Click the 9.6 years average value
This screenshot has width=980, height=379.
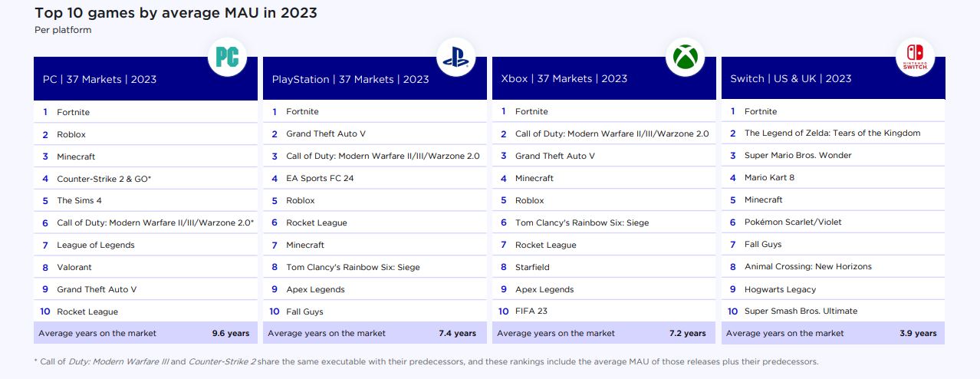coord(231,334)
